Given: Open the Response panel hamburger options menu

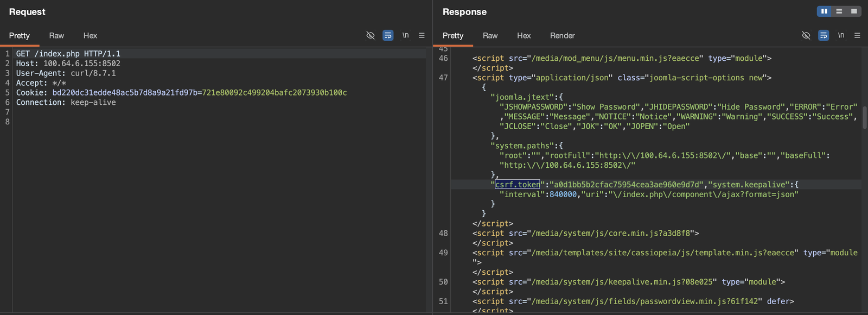Looking at the screenshot, I should (857, 35).
